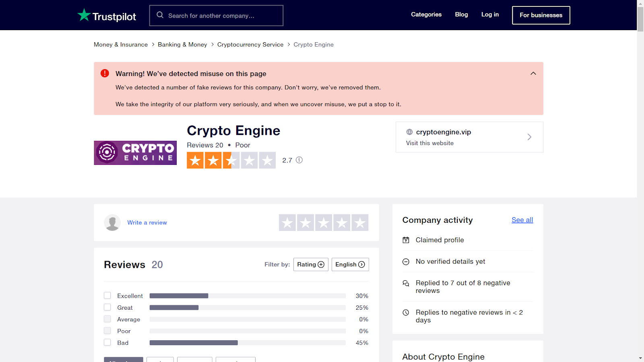Select second star in Write a review
Image resolution: width=644 pixels, height=362 pixels.
tap(305, 222)
